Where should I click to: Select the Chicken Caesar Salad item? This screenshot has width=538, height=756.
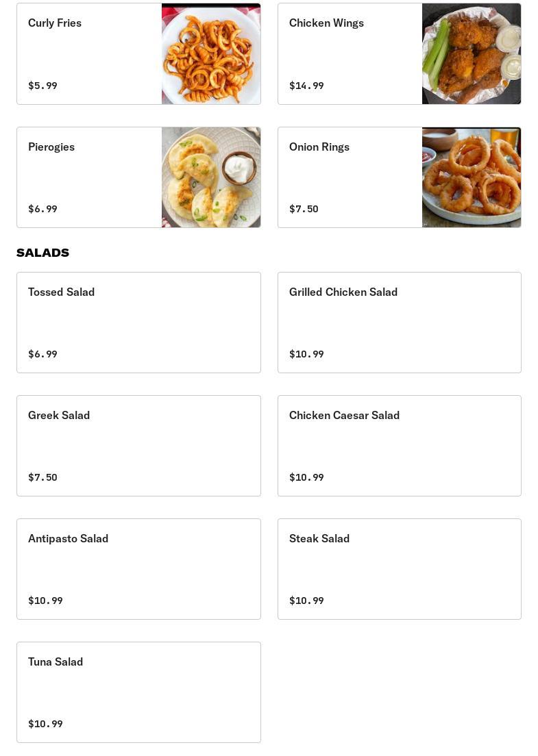(x=399, y=446)
